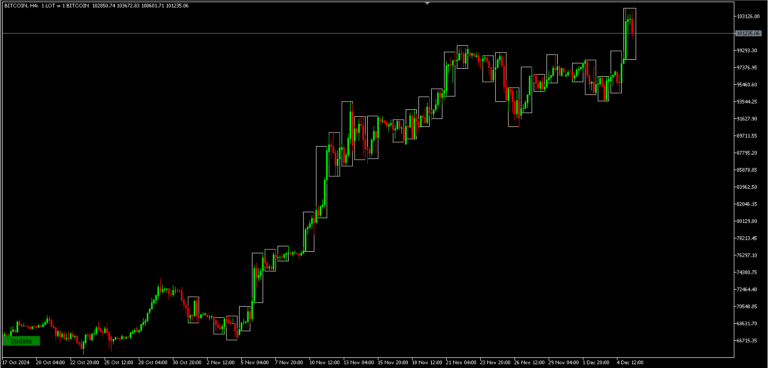Screen dimensions: 768x368
Task: Click the 4 Dec 12:00 time label
Action: pyautogui.click(x=629, y=363)
